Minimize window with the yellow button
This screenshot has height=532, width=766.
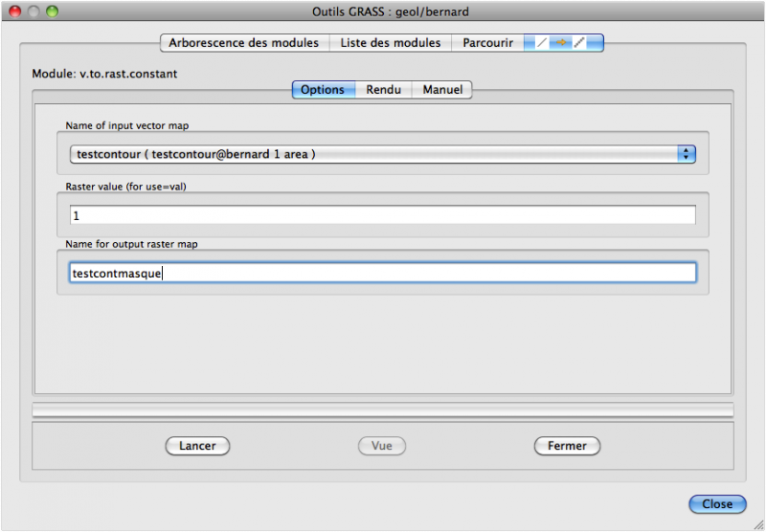(x=34, y=11)
